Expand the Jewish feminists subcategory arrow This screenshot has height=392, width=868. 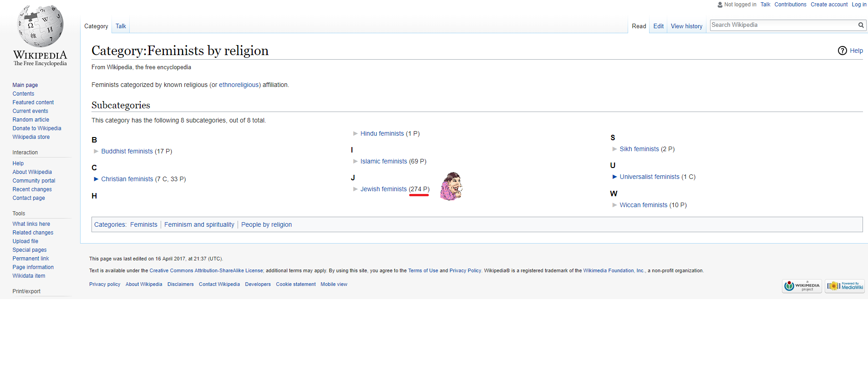[x=355, y=189]
